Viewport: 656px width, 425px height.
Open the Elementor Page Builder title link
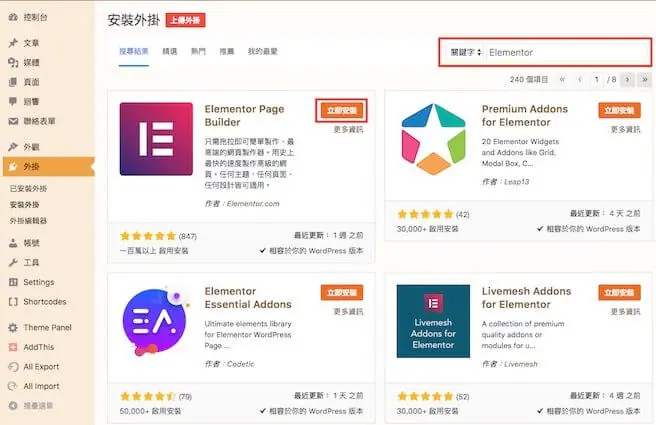coord(244,115)
